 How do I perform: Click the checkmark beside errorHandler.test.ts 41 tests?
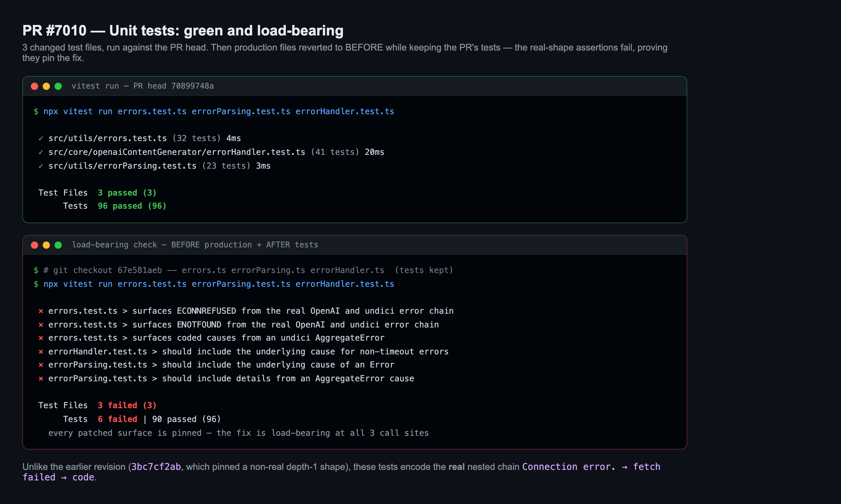(x=41, y=152)
